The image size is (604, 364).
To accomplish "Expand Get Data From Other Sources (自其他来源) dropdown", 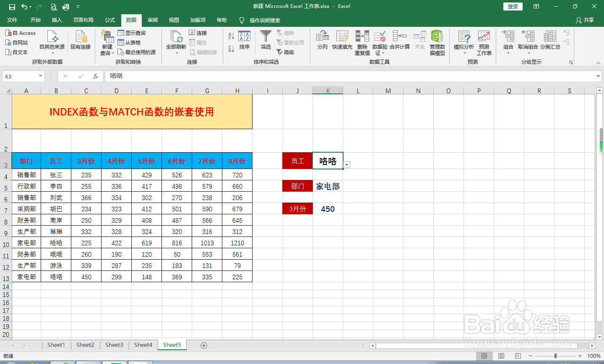I will pos(53,53).
